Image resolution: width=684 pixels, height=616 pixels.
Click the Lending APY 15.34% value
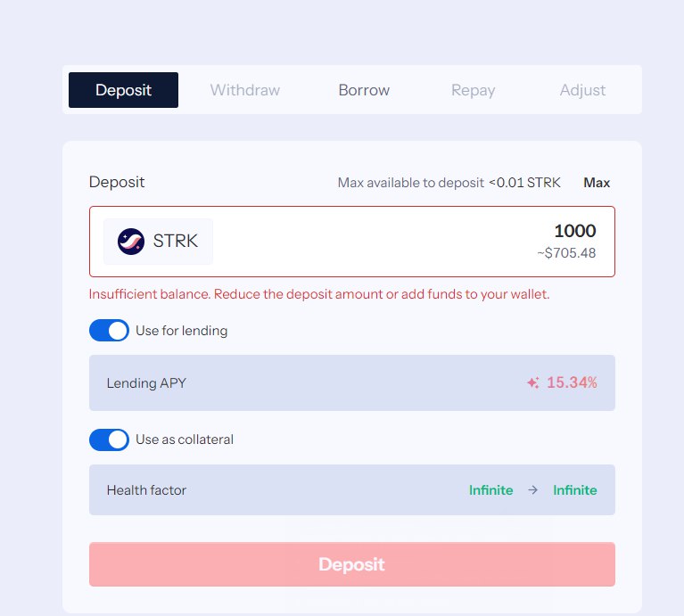click(x=572, y=382)
